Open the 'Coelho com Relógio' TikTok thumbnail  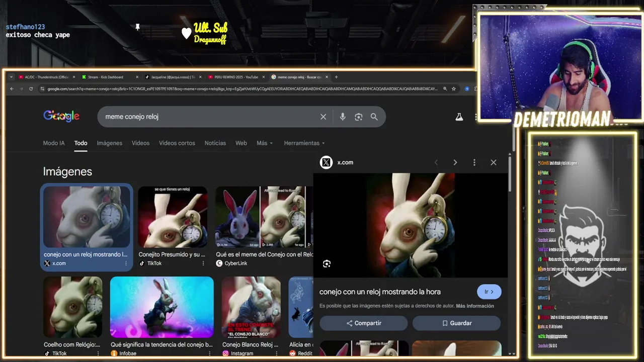point(72,307)
